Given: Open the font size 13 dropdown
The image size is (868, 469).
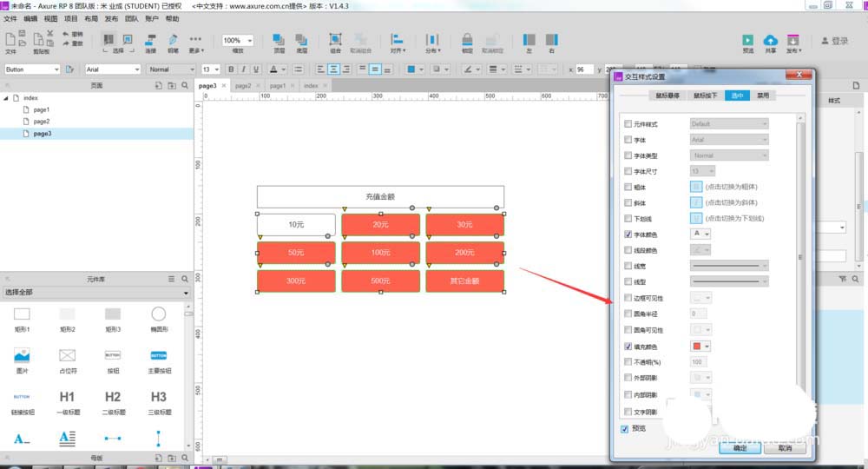Looking at the screenshot, I should pyautogui.click(x=211, y=69).
